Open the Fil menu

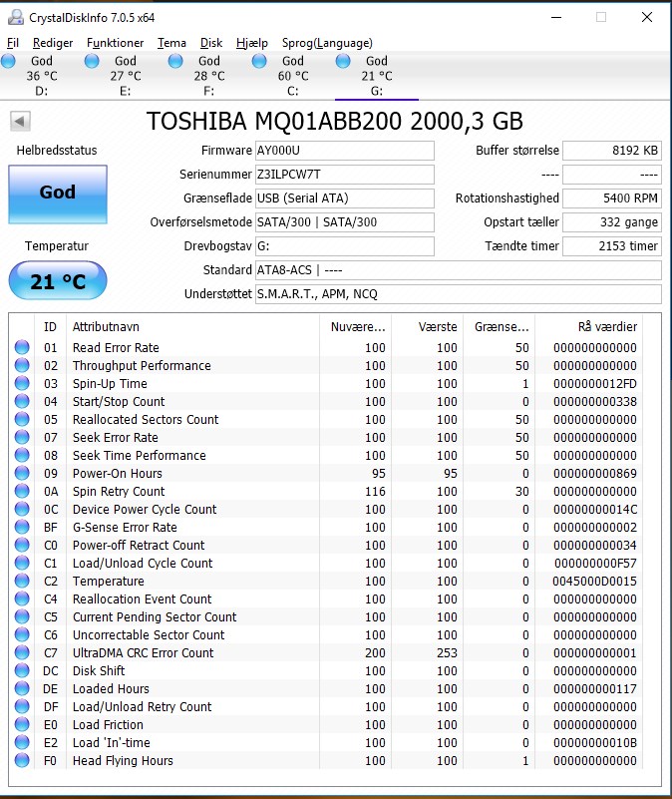tap(13, 43)
